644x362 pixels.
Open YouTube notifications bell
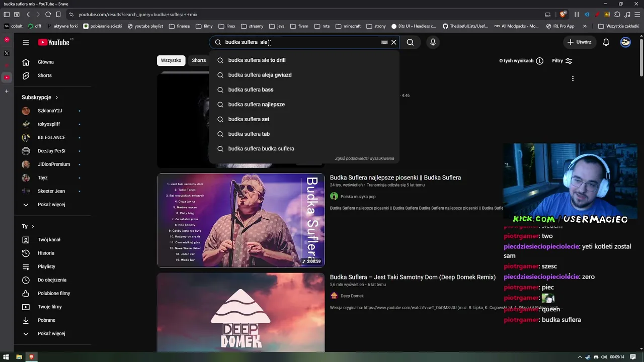click(x=606, y=42)
